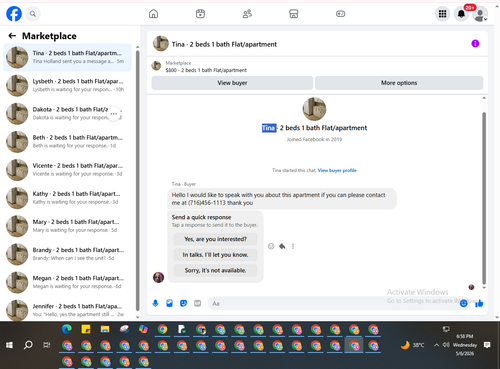Click 'Joined Facebook in 2019' text
This screenshot has width=500, height=369.
click(314, 139)
